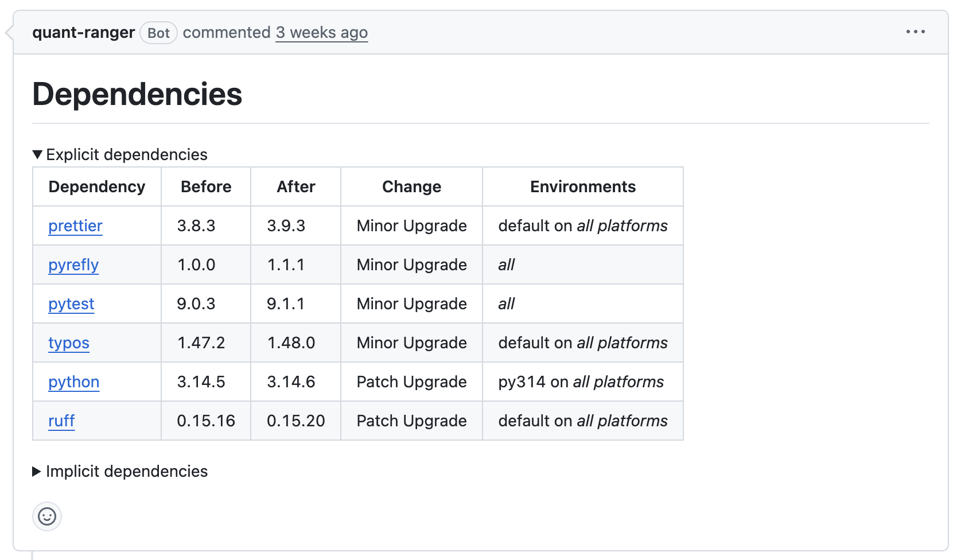
Task: Click the environments cell in the prettier row
Action: pyautogui.click(x=583, y=226)
